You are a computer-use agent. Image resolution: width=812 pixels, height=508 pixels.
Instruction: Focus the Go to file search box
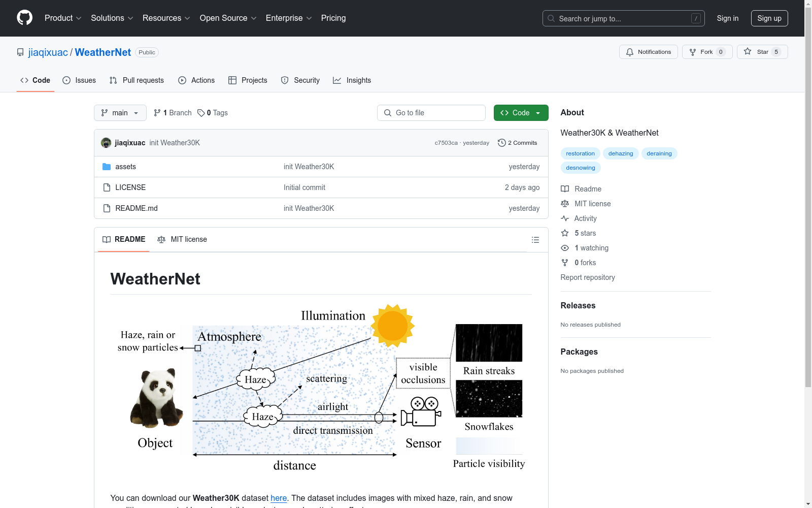tap(431, 113)
